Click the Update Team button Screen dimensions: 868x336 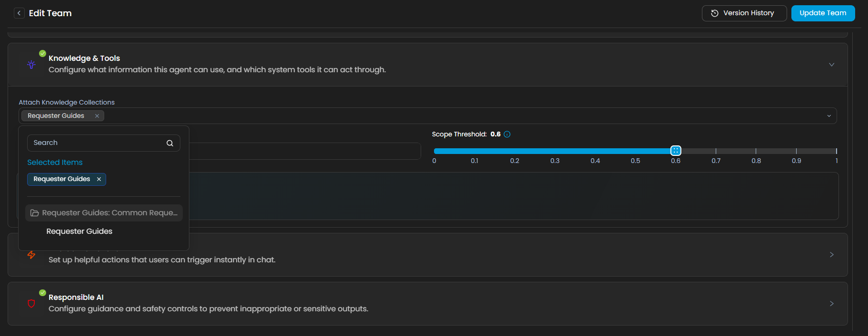coord(822,13)
